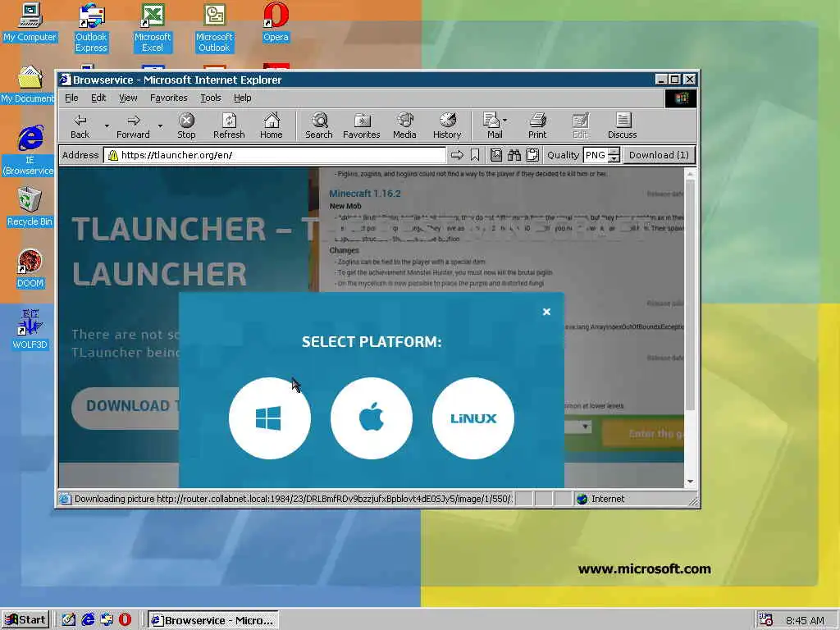The width and height of the screenshot is (840, 630).
Task: Click the Go arrow next to the address bar
Action: 457,155
